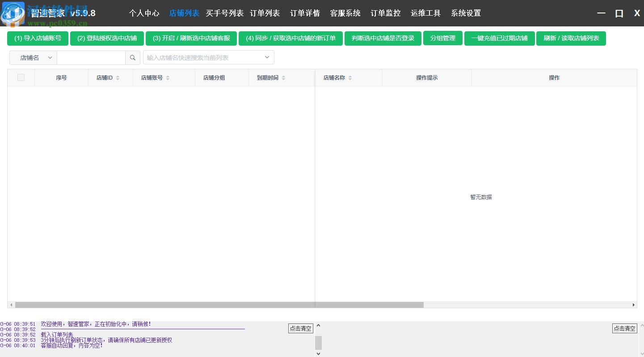Viewport: 644px width, 357px height.
Task: Sort the table by 店铺账号 column
Action: [x=168, y=77]
